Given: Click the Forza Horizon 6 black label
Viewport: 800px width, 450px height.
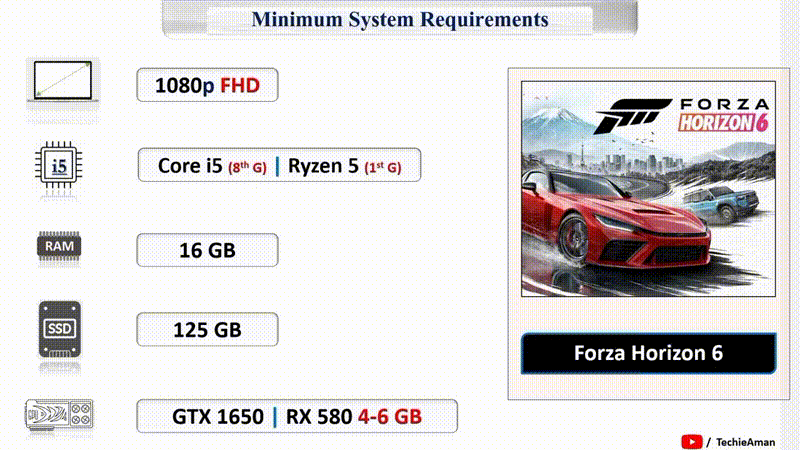Looking at the screenshot, I should (648, 353).
